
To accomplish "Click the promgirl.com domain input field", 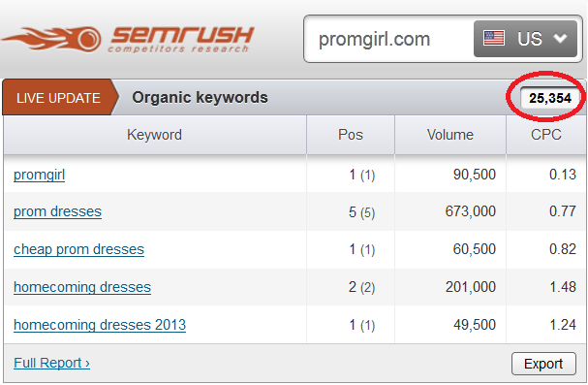I will tap(388, 39).
